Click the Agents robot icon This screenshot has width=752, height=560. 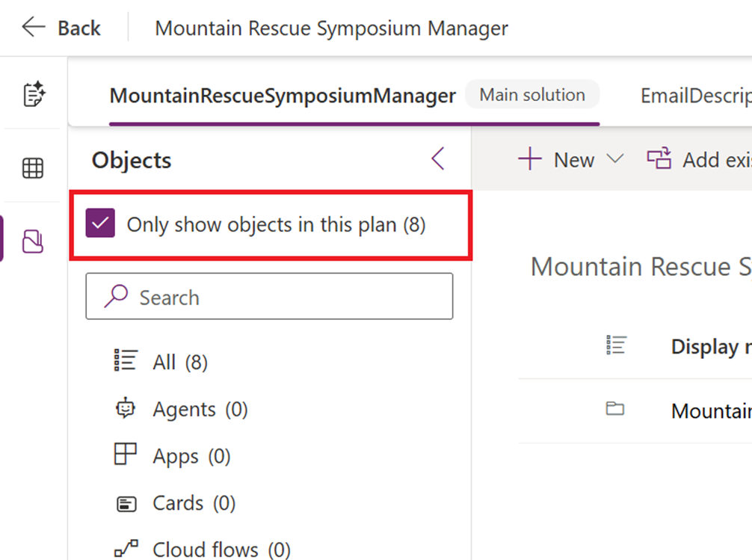(126, 409)
